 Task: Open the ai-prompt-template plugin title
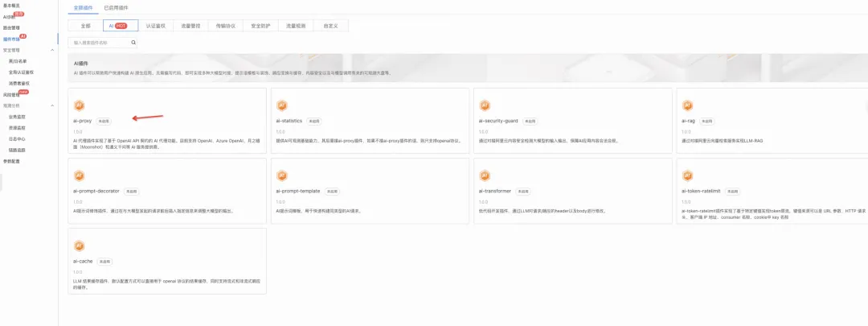click(x=298, y=191)
